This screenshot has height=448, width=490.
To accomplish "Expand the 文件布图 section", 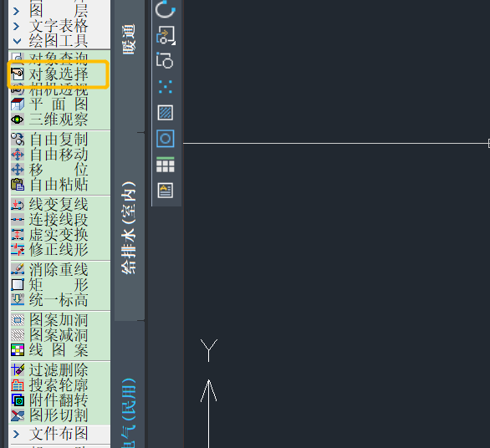I will click(x=16, y=434).
